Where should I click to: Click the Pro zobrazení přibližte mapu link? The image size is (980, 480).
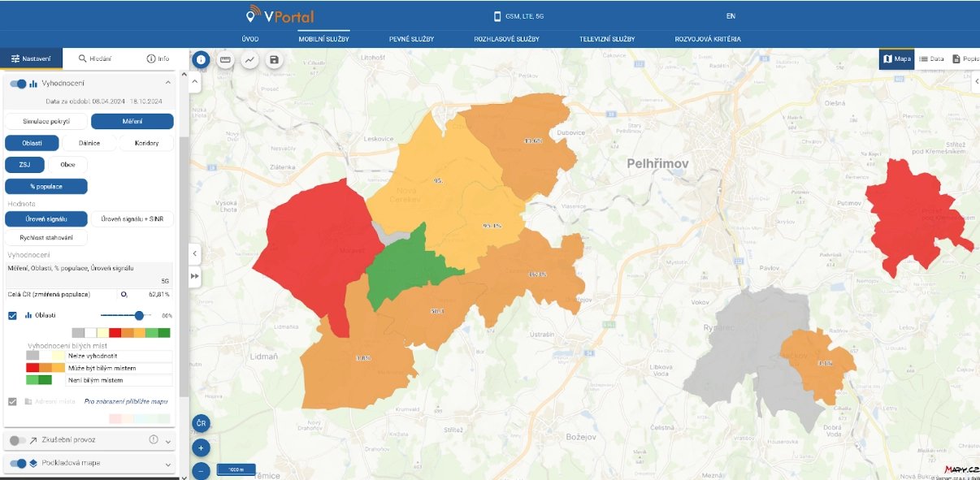[x=124, y=400]
